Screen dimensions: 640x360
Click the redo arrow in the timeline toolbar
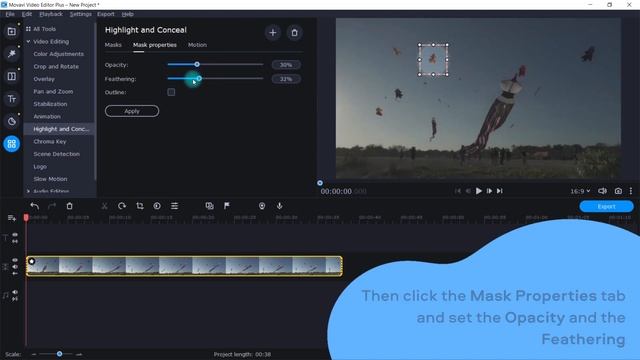click(52, 206)
